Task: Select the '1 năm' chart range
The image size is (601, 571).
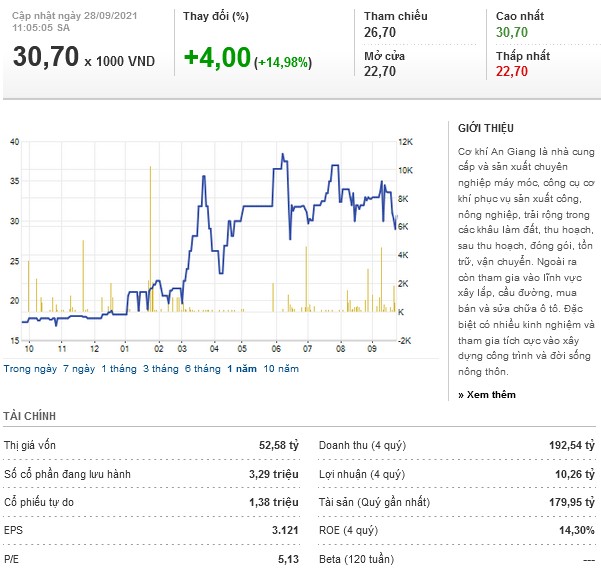Action: pyautogui.click(x=242, y=369)
